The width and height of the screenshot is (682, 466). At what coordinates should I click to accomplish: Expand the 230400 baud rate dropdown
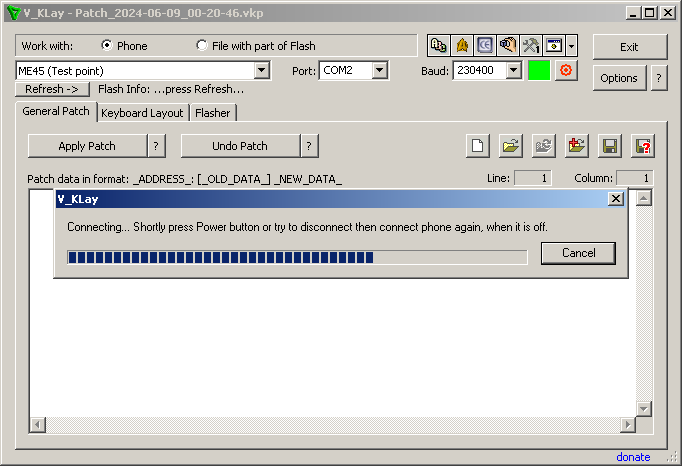[513, 71]
